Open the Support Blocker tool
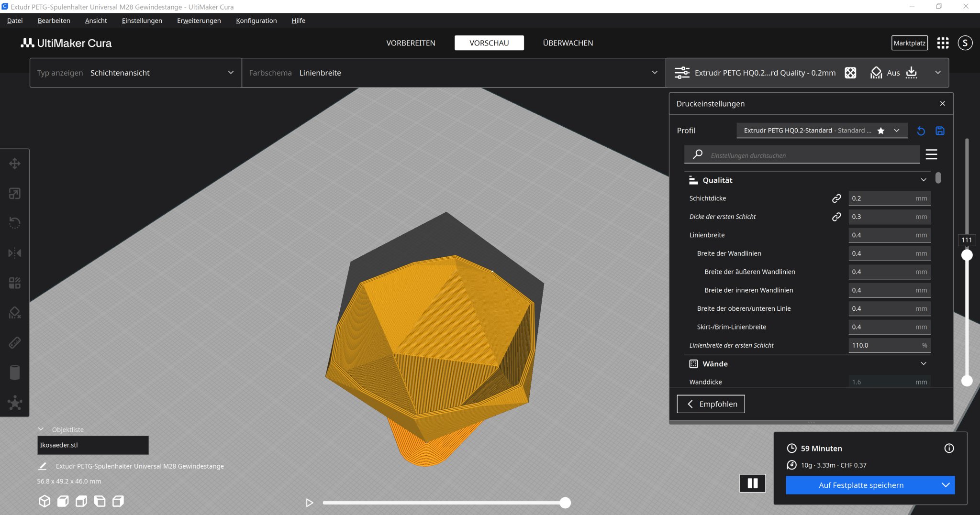This screenshot has width=980, height=515. click(14, 313)
